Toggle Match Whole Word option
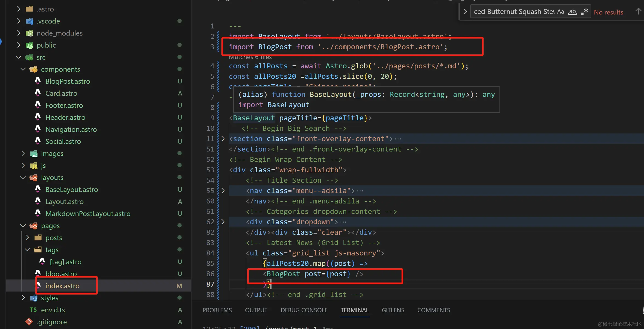 pyautogui.click(x=572, y=12)
